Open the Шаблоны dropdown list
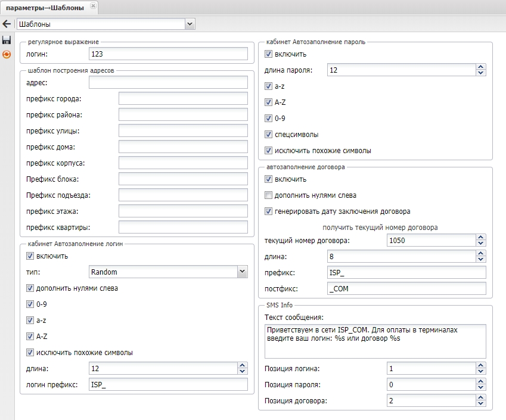Image resolution: width=506 pixels, height=420 pixels. [189, 23]
